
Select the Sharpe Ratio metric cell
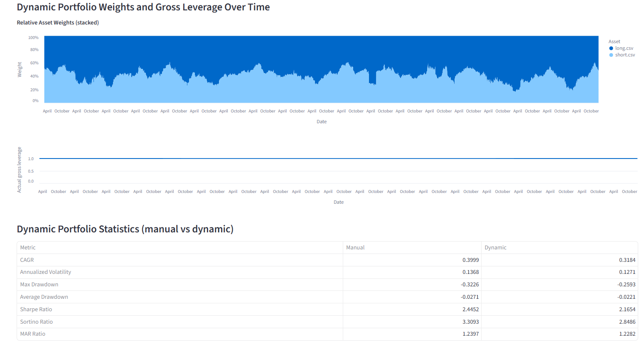[180, 309]
